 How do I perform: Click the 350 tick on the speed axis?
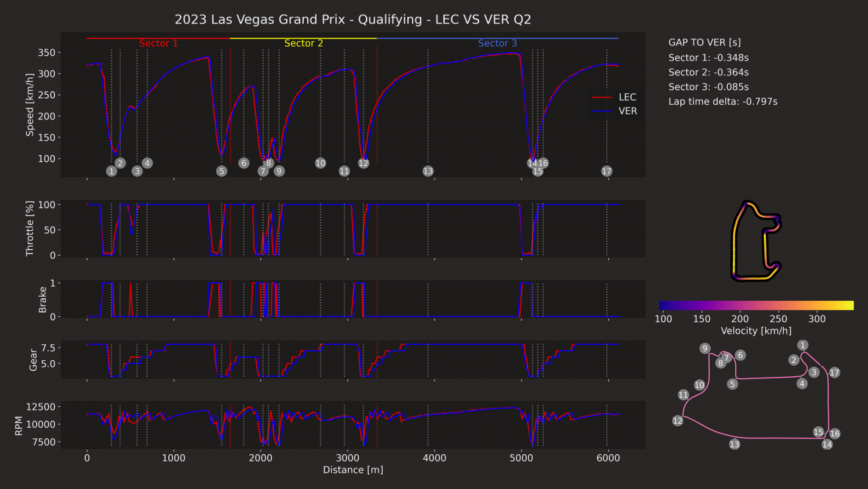(x=47, y=53)
